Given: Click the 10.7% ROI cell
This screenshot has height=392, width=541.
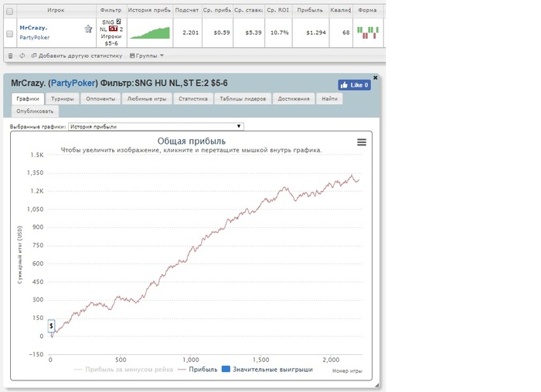Looking at the screenshot, I should (280, 32).
